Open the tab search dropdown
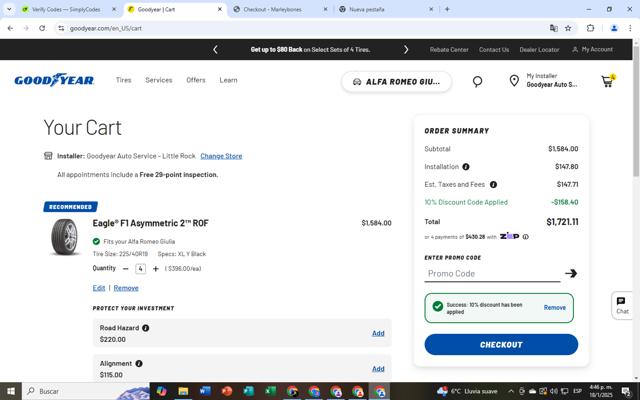 click(x=9, y=9)
